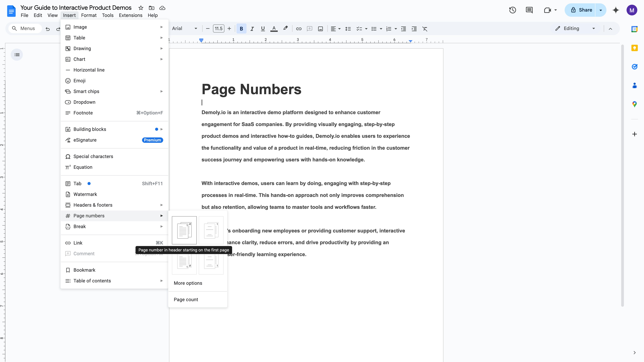This screenshot has width=644, height=362.
Task: Open version history clock icon
Action: coord(513,10)
